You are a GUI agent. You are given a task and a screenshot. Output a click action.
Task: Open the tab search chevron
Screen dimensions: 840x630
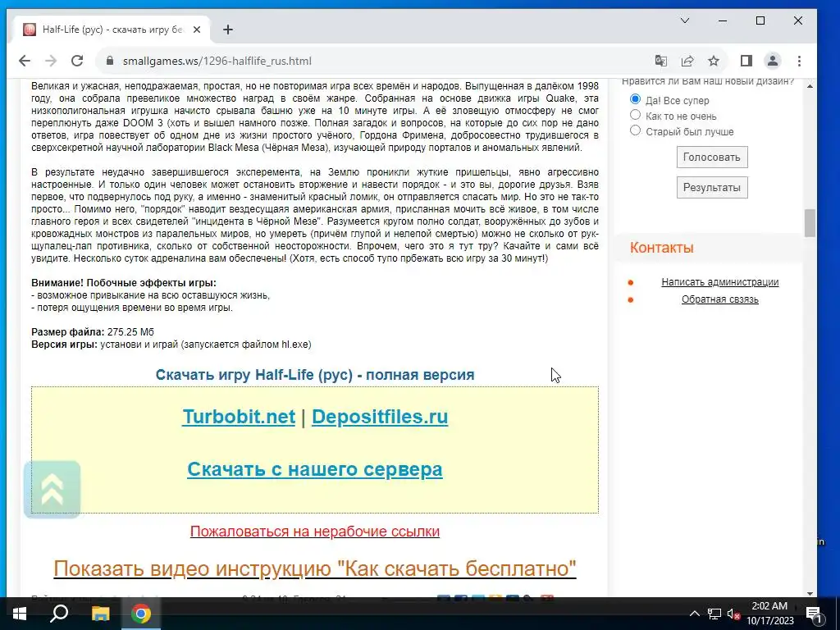coord(685,21)
